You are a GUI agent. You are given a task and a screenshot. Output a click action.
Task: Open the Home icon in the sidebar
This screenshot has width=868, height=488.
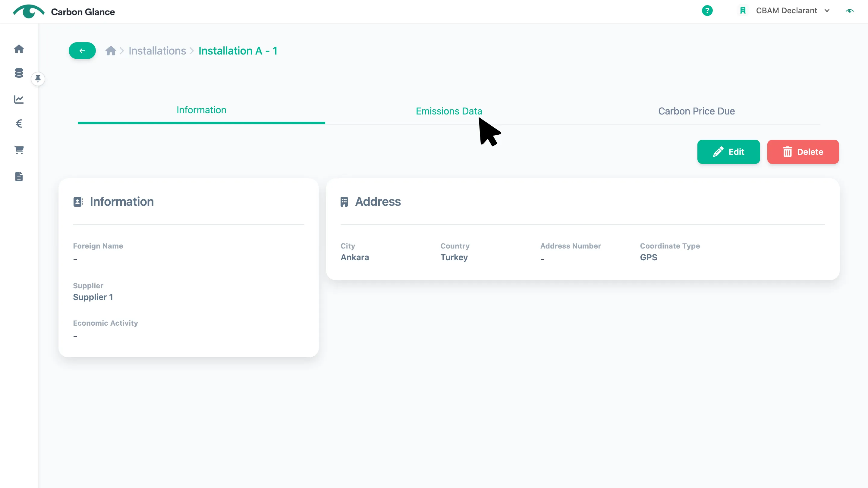(x=19, y=49)
